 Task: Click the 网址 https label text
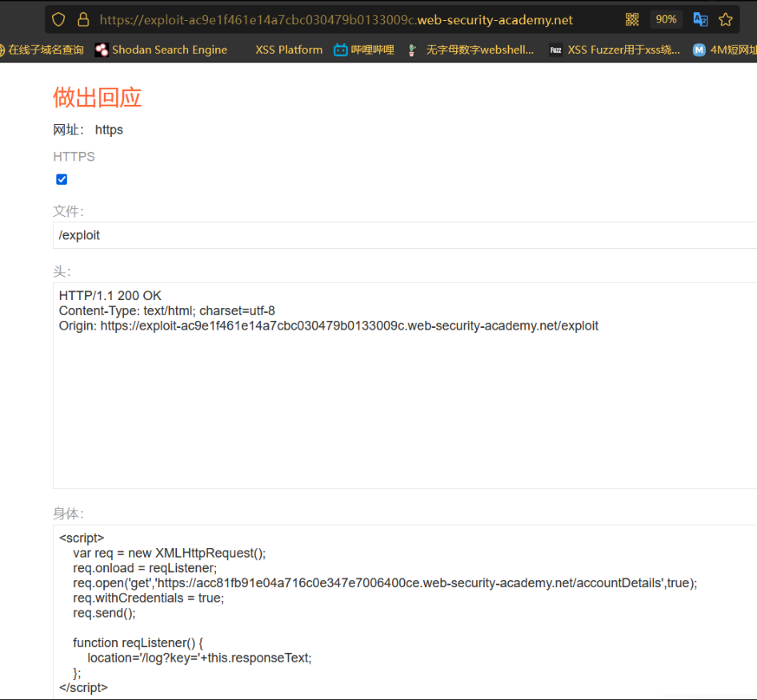[x=88, y=130]
